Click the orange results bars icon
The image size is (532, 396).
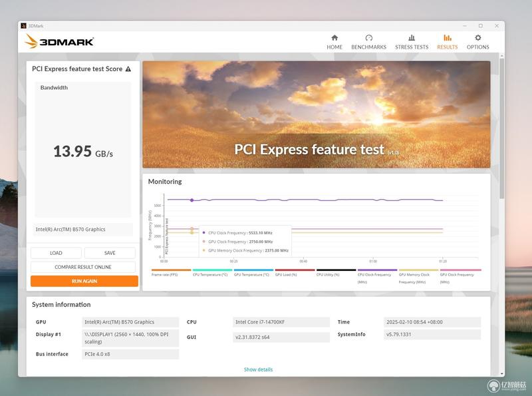[x=448, y=38]
